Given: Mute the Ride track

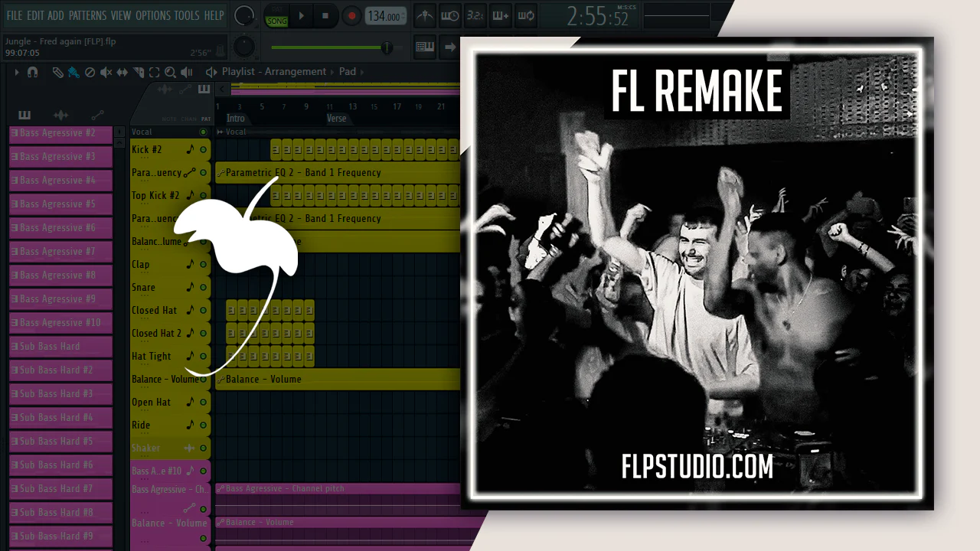Looking at the screenshot, I should click(x=203, y=425).
